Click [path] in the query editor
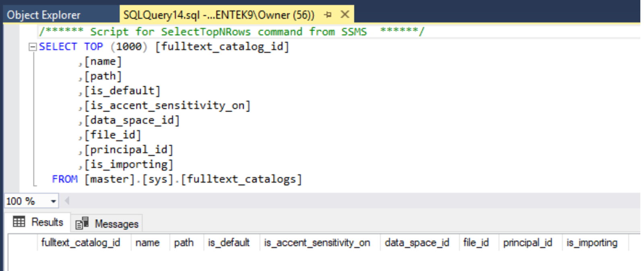This screenshot has height=271, width=644. click(x=103, y=76)
